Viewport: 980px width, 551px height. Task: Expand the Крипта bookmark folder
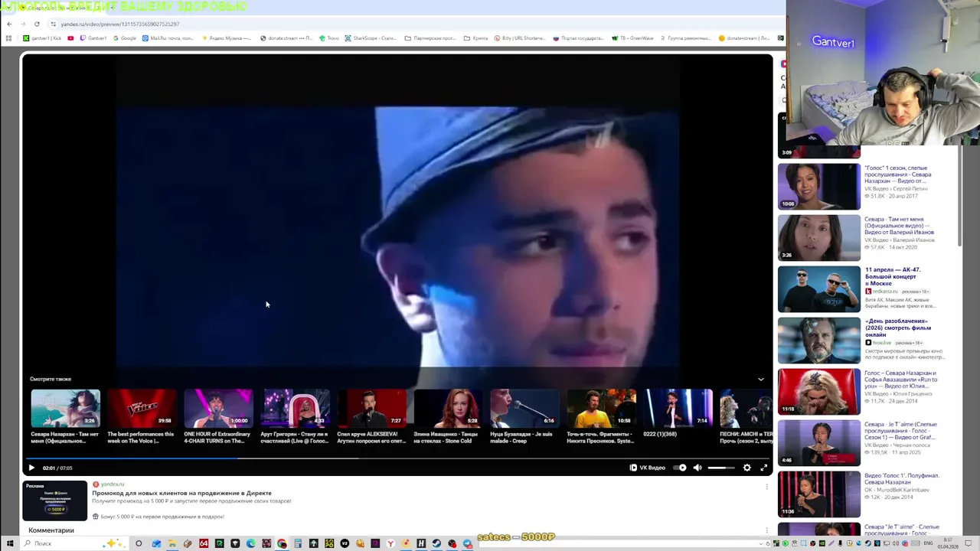point(476,38)
